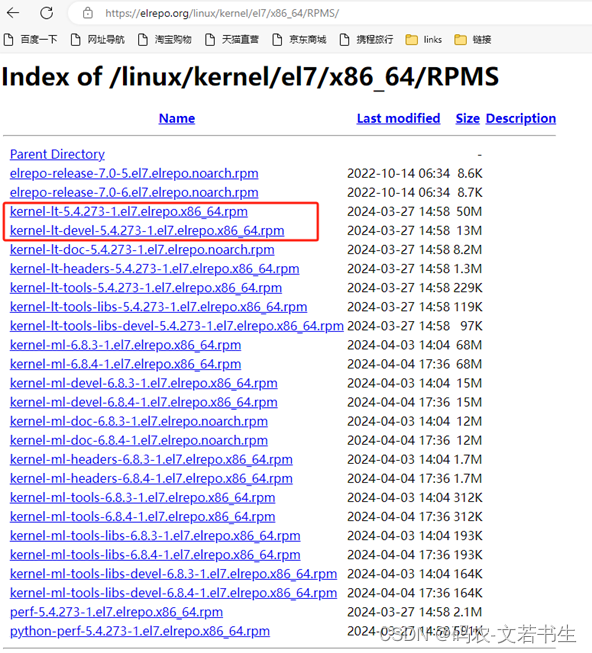
Task: Download python-perf-5.4.273-1.el7.elrepo.x86_64.rpm
Action: tap(140, 631)
